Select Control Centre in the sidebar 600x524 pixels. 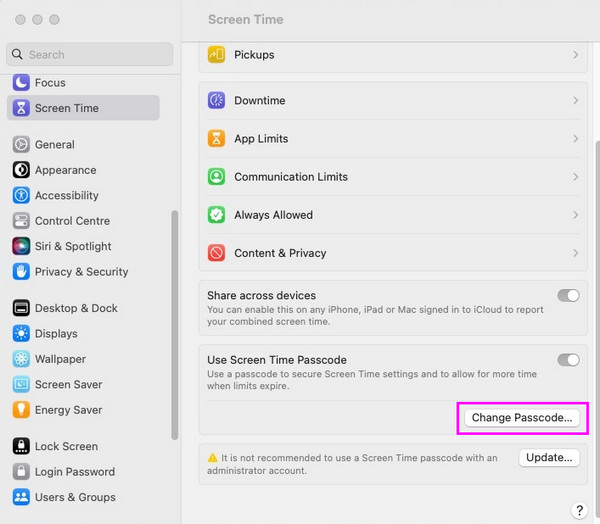(x=83, y=221)
